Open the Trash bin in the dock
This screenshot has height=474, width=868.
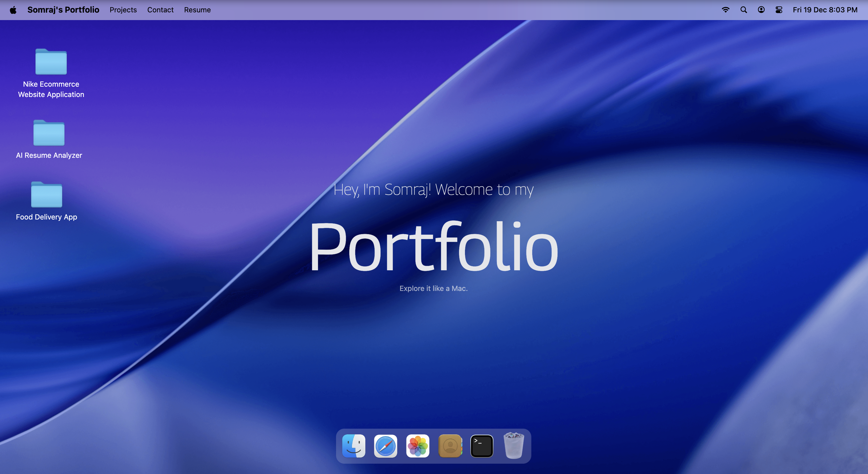tap(514, 446)
